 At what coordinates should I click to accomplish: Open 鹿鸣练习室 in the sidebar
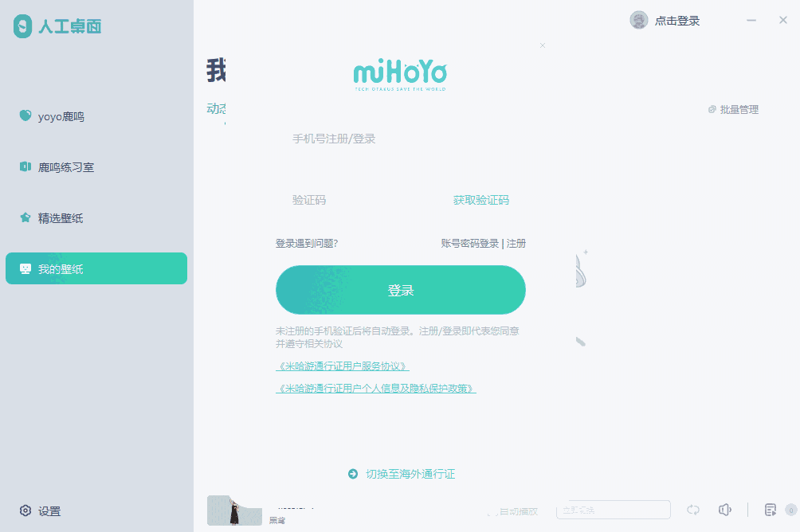tap(96, 167)
